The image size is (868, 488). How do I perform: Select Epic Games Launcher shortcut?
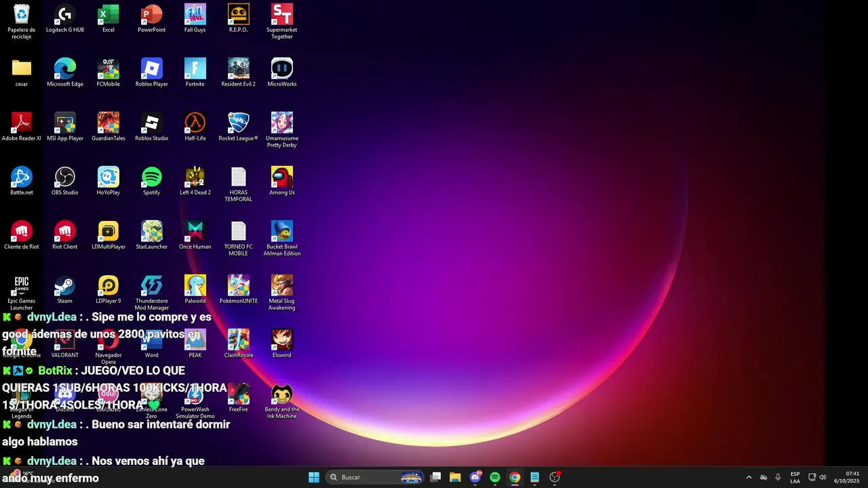(x=22, y=292)
